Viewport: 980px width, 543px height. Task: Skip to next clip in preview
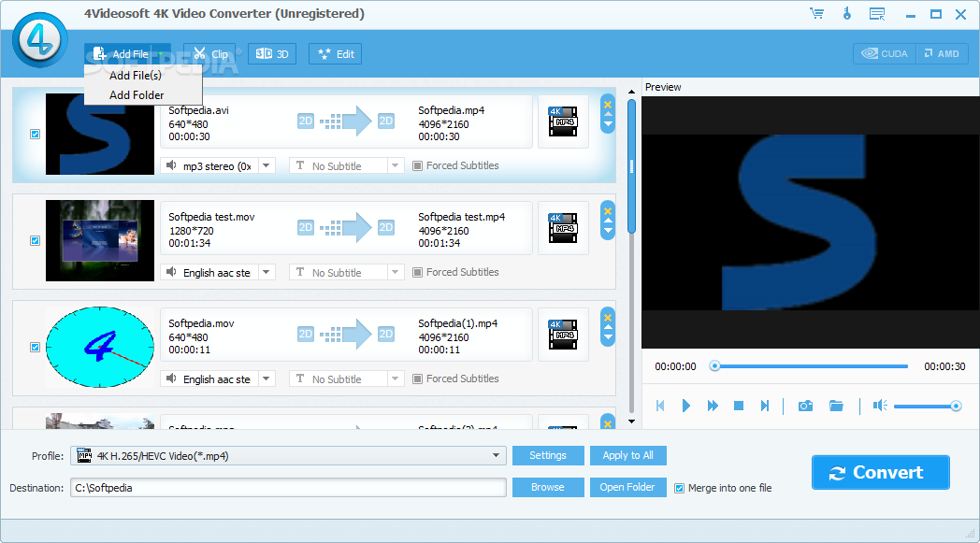(764, 407)
